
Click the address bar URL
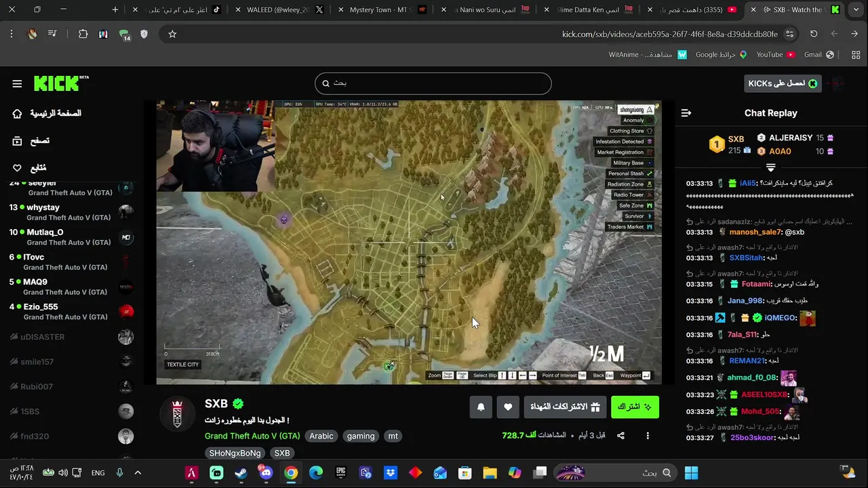point(670,34)
